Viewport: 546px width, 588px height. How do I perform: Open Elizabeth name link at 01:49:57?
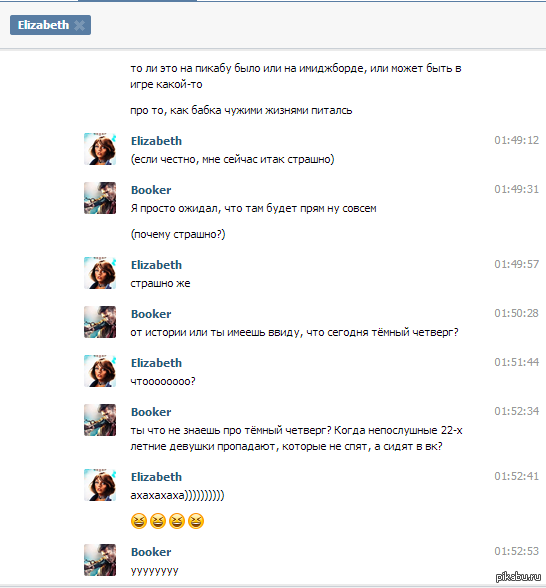tap(156, 265)
